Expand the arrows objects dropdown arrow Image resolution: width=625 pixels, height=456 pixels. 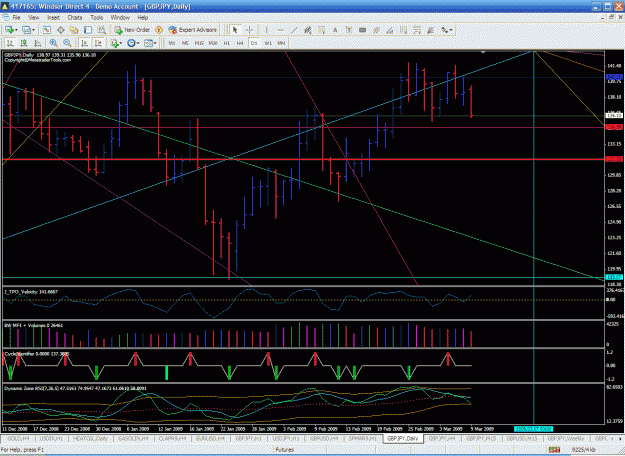[451, 30]
